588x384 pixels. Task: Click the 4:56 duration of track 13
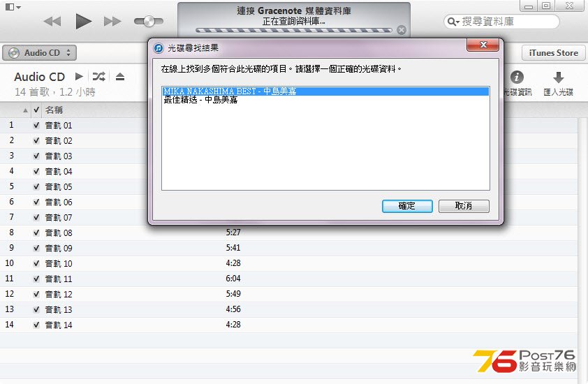click(233, 309)
